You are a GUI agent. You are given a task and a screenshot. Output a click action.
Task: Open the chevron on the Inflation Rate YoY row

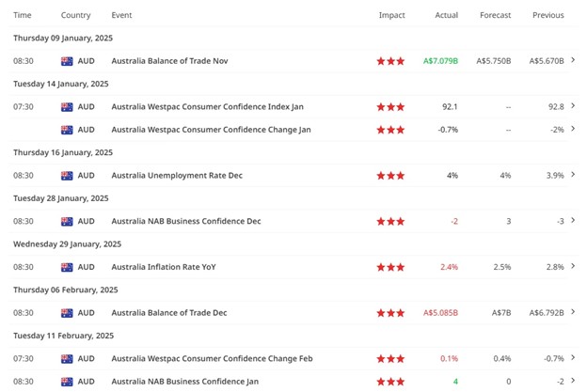click(x=574, y=267)
